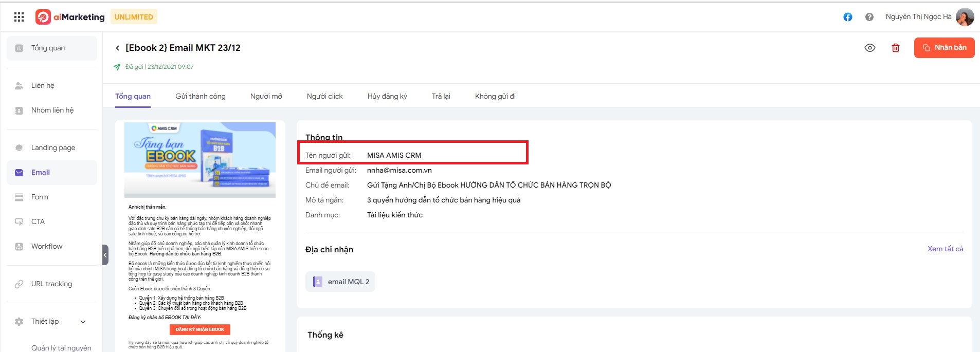
Task: Click the description 3 quyển hướng dẫn text
Action: pyautogui.click(x=444, y=200)
